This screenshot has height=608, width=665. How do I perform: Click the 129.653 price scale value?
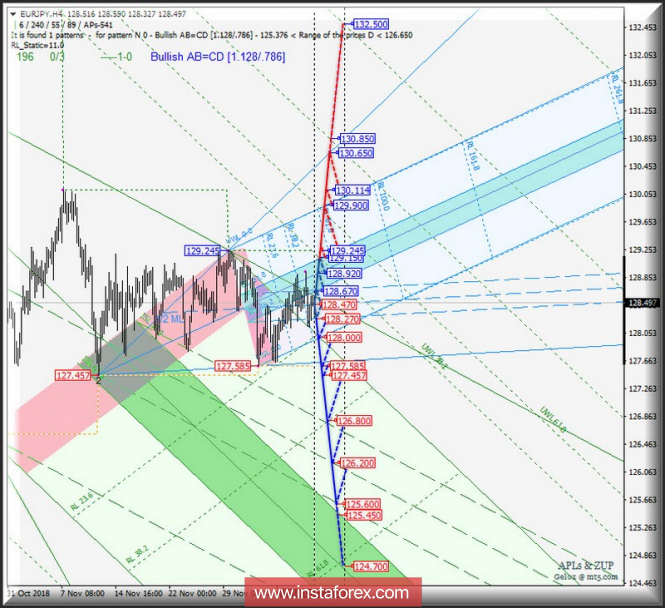[x=643, y=222]
